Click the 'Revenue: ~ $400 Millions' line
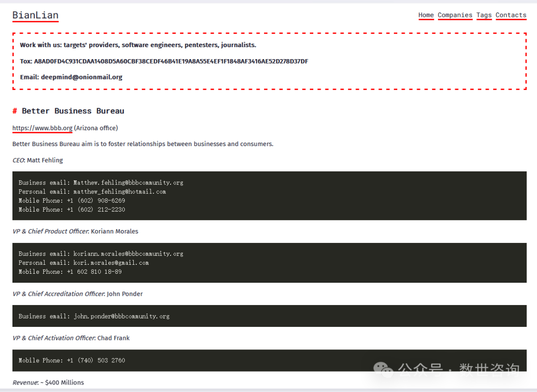Screen dimensions: 537x392 click(48, 383)
